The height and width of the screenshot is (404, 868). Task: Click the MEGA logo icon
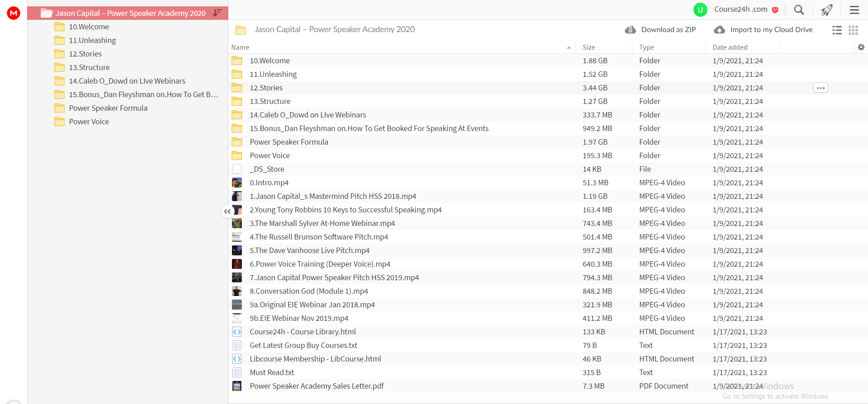(x=14, y=13)
